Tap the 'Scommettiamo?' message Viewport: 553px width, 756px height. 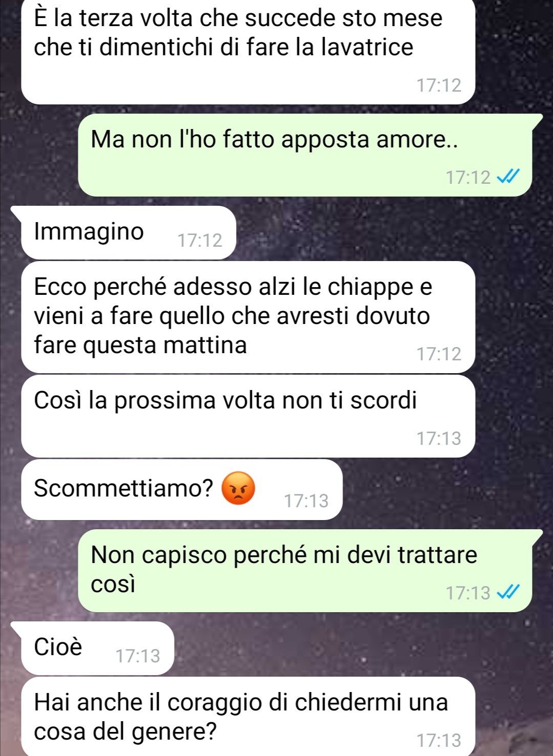point(182,489)
